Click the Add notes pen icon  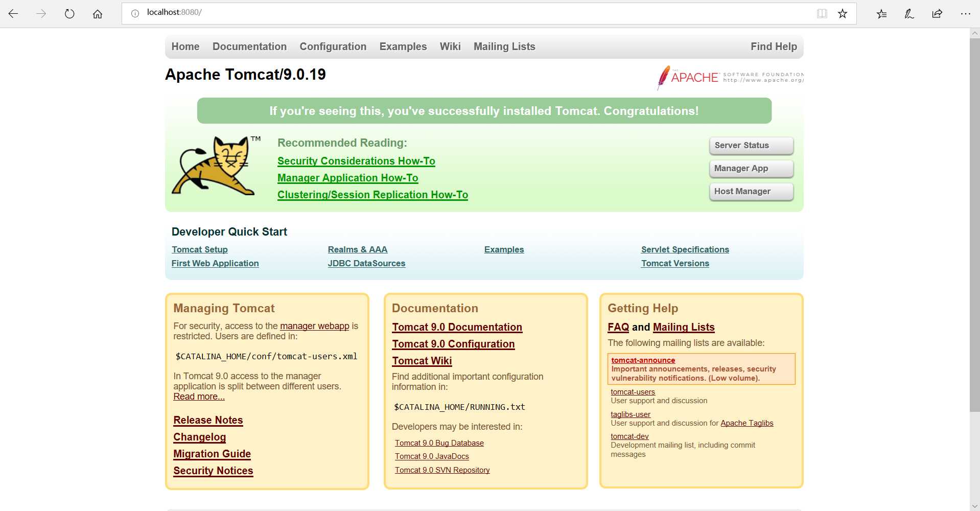(909, 14)
